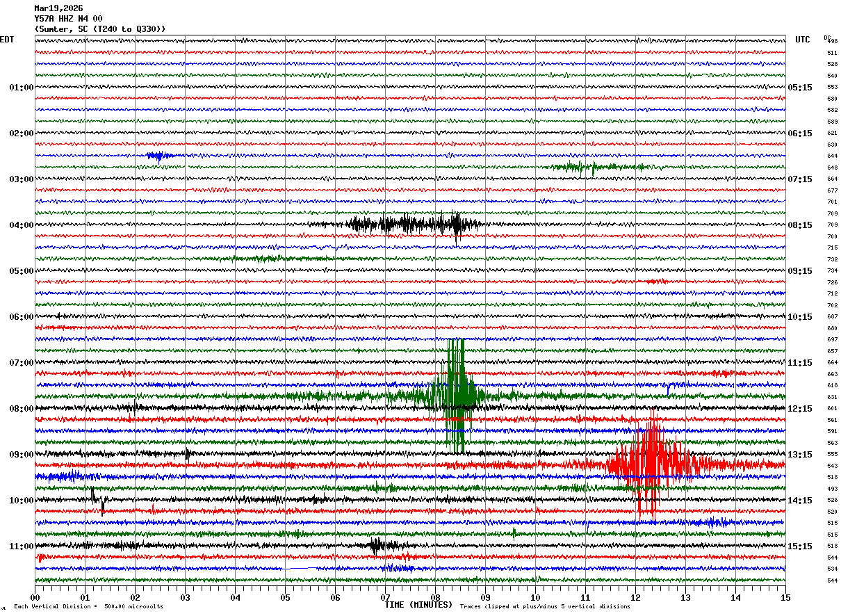
Task: Click DC value '534'
Action: point(832,569)
